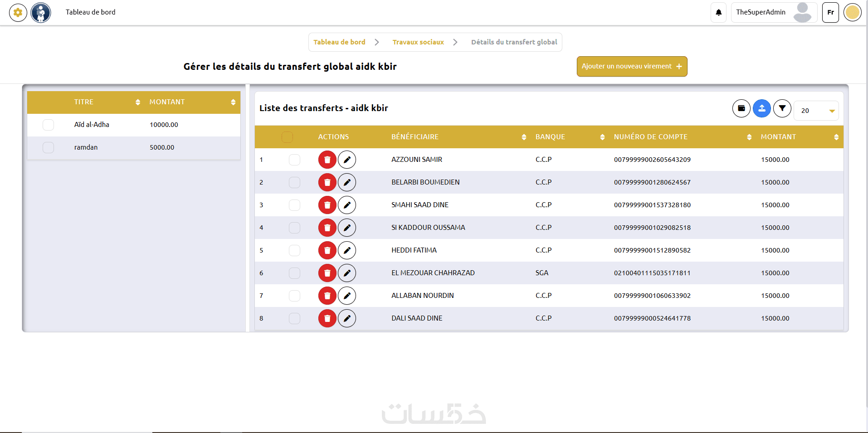Click the 10000.00 amount cell

click(164, 125)
